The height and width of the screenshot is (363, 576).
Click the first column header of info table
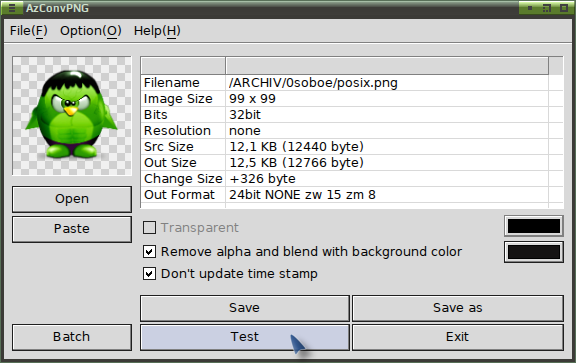(x=183, y=66)
